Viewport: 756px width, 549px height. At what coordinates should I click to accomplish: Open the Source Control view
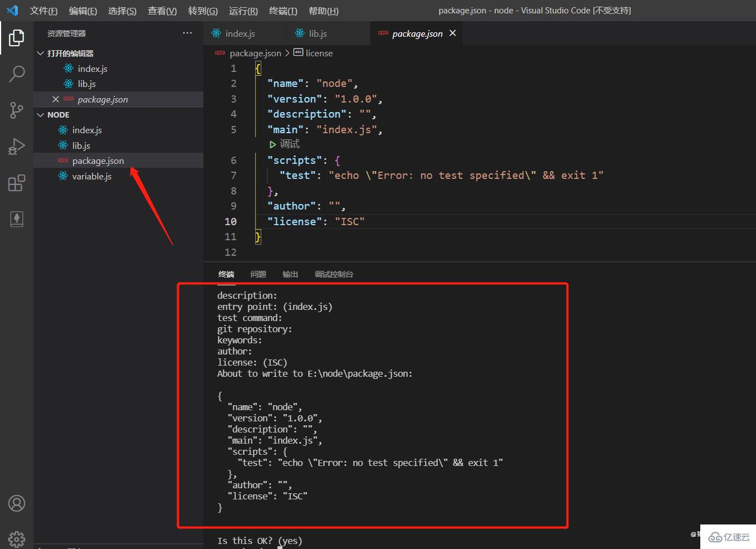click(17, 110)
